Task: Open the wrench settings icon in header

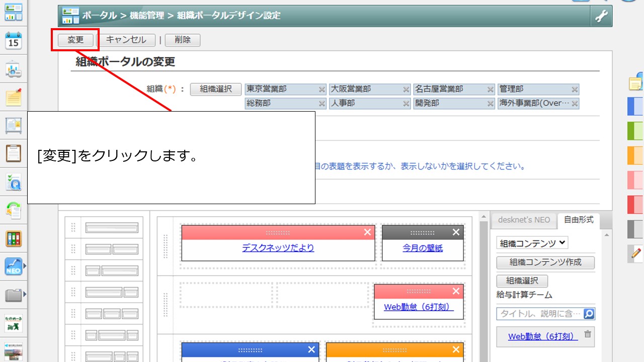Action: tap(601, 16)
